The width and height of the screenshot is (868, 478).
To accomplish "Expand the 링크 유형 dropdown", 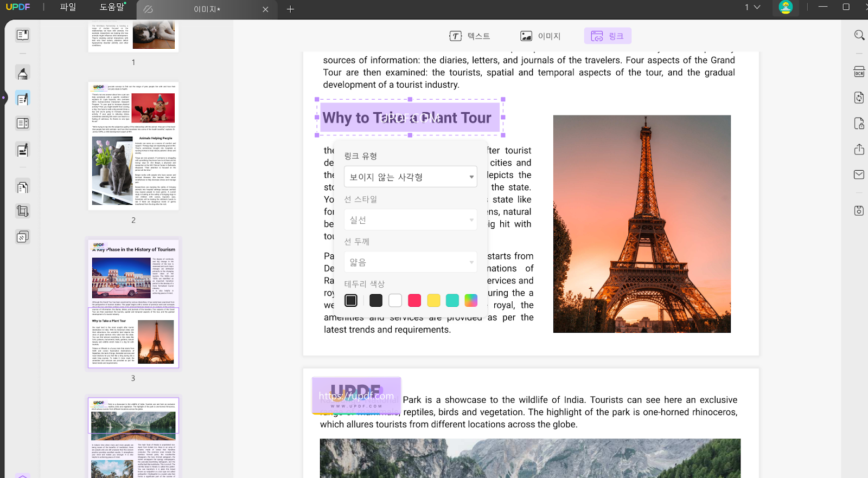I will click(410, 177).
